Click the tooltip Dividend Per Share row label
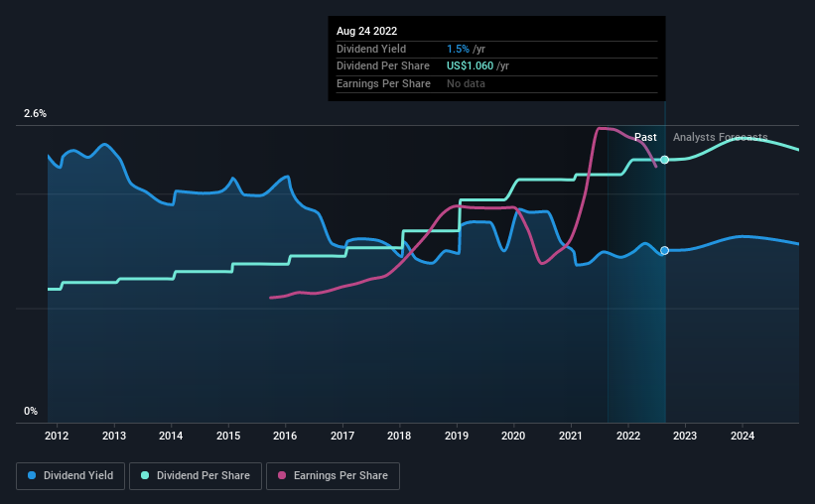Viewport: 815px width, 504px height. pyautogui.click(x=383, y=66)
